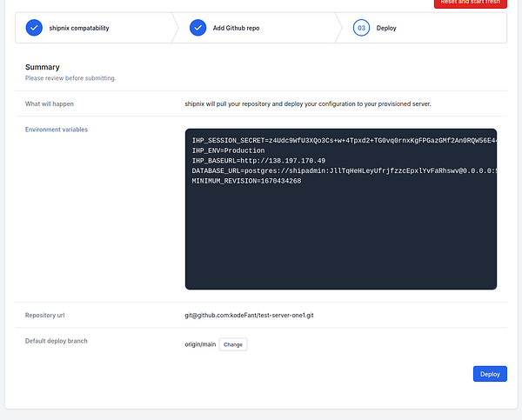
Task: Select the Deploy step label
Action: [386, 29]
